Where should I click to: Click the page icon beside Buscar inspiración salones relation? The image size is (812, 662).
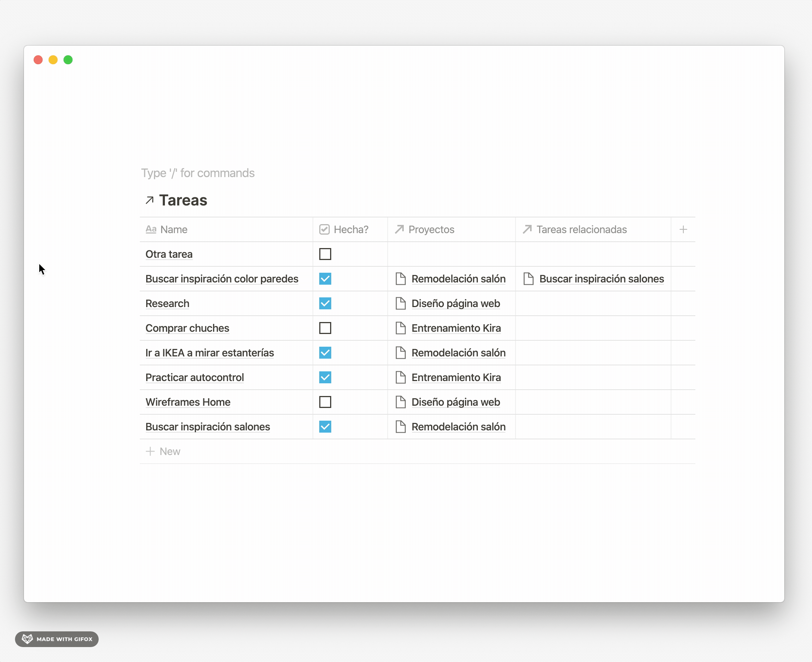coord(529,279)
